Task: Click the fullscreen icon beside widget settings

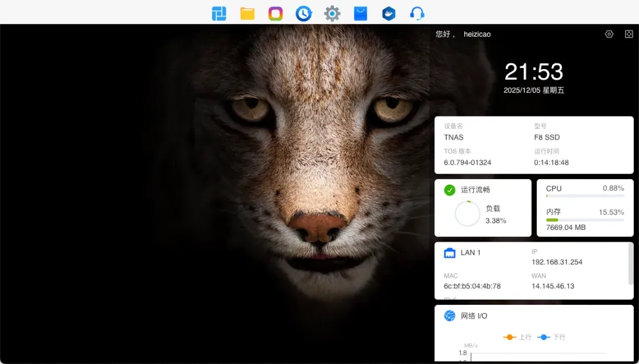Action: pos(628,34)
